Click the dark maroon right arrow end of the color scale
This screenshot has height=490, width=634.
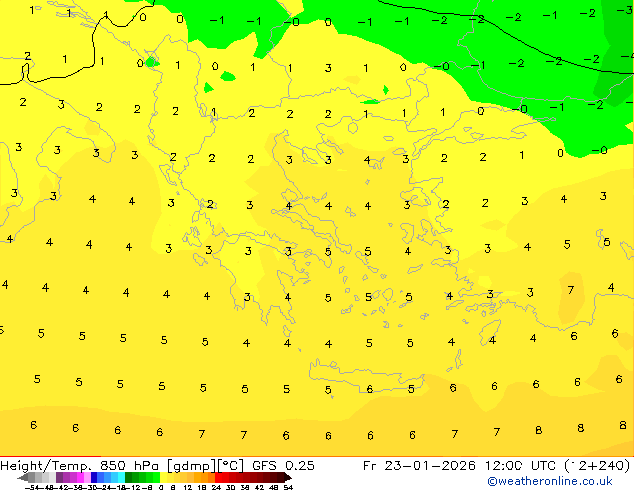[x=287, y=478]
